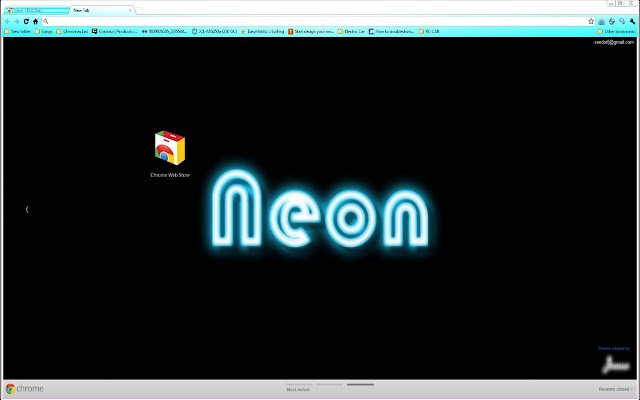Bookmark this page with the star

591,21
